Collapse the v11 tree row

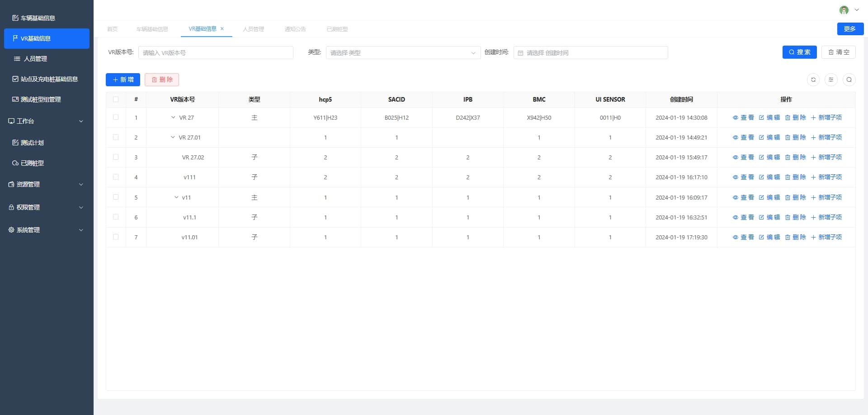(176, 197)
